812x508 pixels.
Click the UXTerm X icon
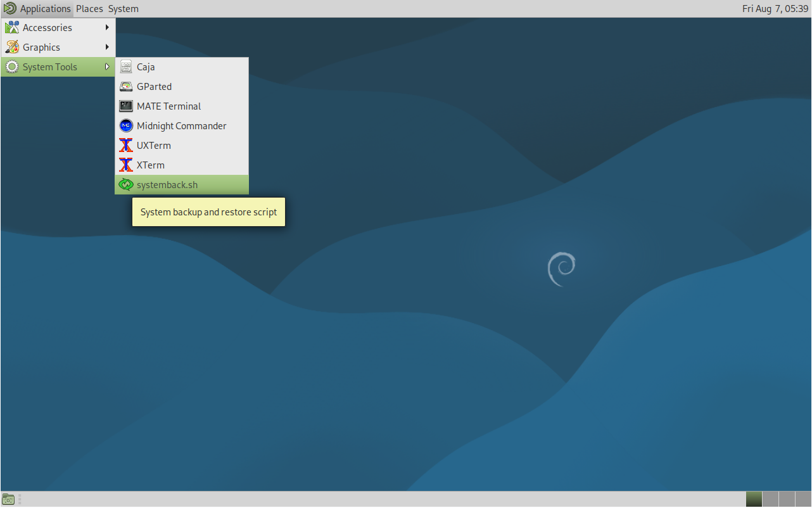pyautogui.click(x=126, y=146)
